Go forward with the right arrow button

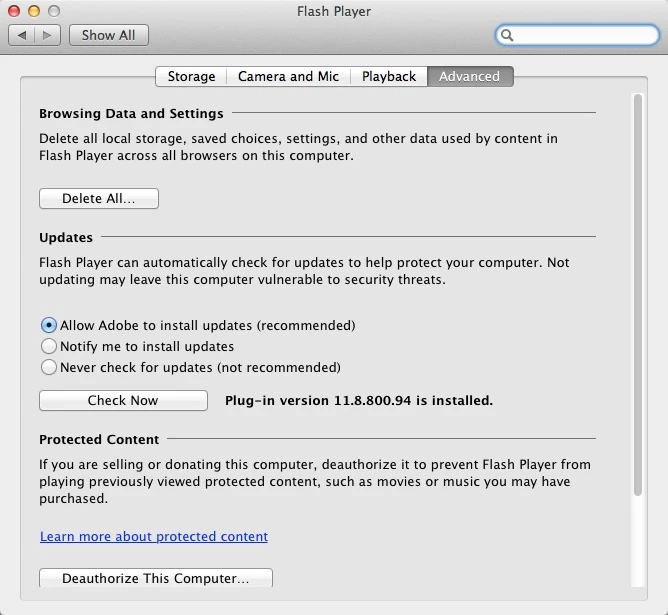[47, 35]
